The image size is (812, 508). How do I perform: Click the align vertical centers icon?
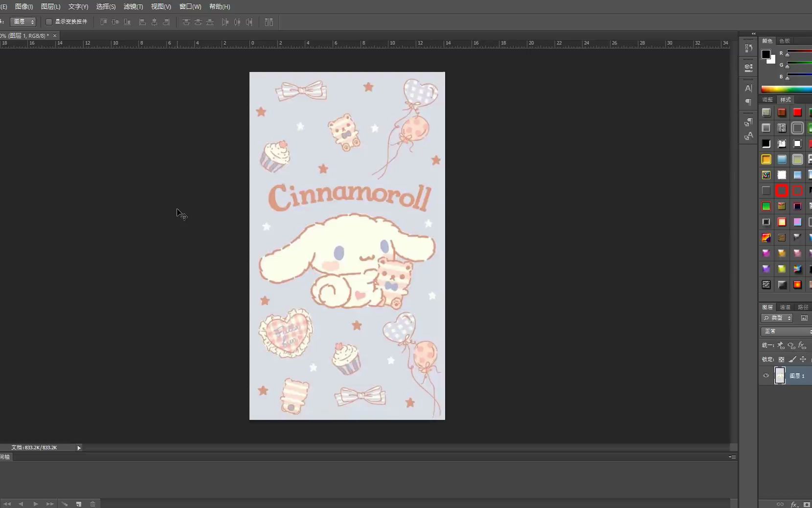(x=115, y=22)
